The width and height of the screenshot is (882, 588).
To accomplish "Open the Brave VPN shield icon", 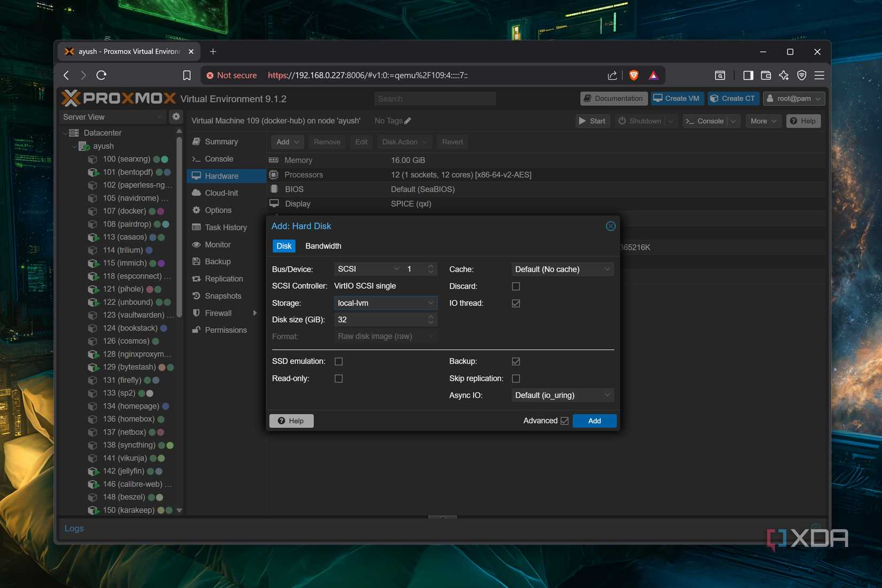I will tap(801, 75).
